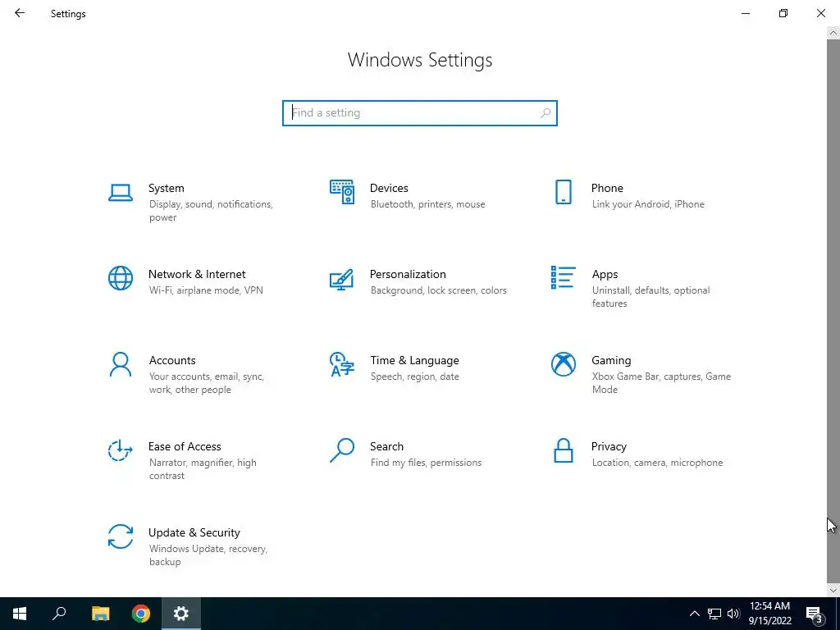
Task: Click 'Background, lock screen, colors' text
Action: [x=438, y=290]
